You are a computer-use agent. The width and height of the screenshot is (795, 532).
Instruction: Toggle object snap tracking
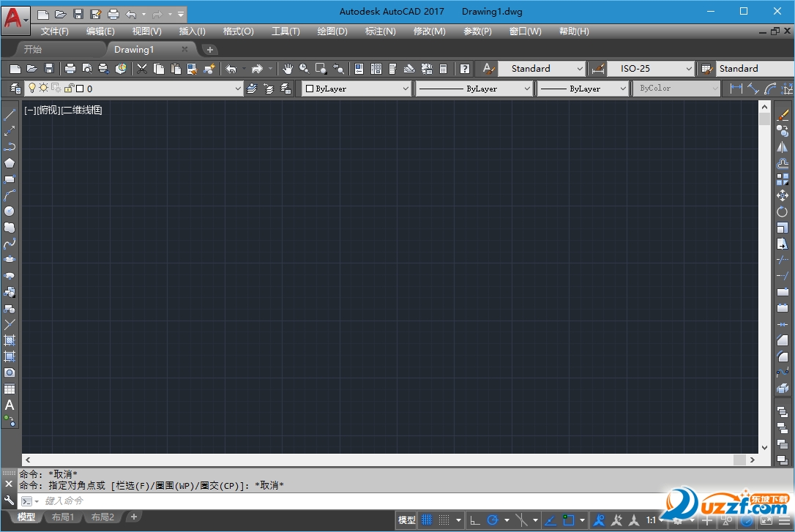click(550, 520)
